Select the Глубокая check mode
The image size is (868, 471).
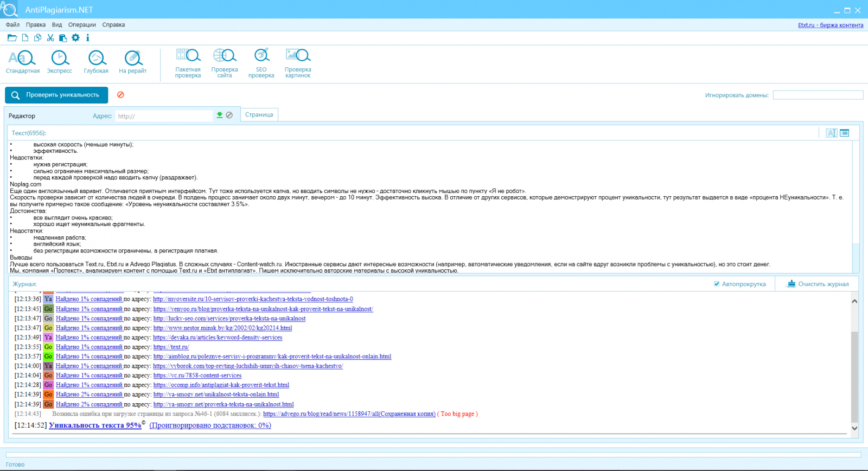(x=96, y=62)
